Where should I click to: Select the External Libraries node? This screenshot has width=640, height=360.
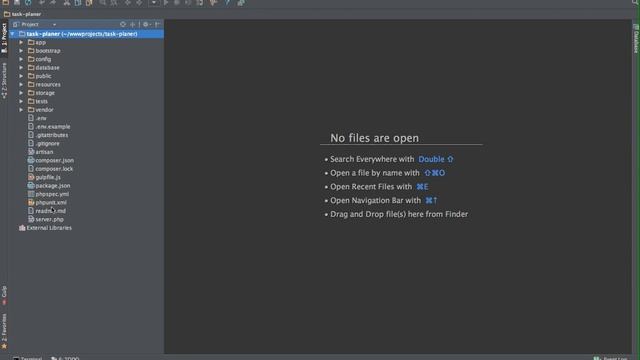pyautogui.click(x=45, y=228)
